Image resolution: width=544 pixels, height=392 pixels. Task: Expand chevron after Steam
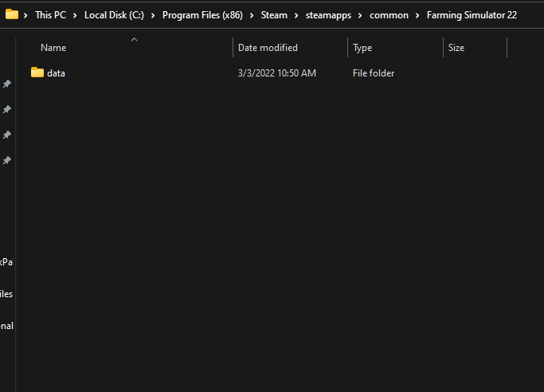296,15
